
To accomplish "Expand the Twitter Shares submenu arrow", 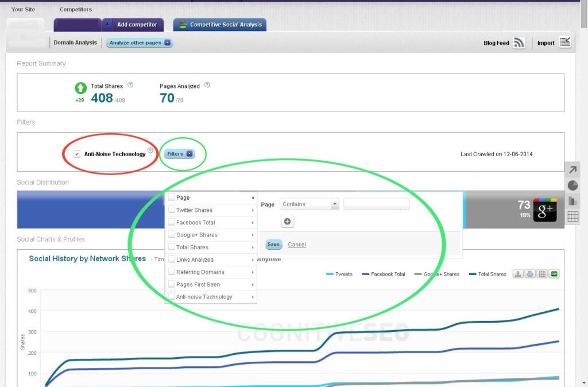I will pyautogui.click(x=253, y=210).
